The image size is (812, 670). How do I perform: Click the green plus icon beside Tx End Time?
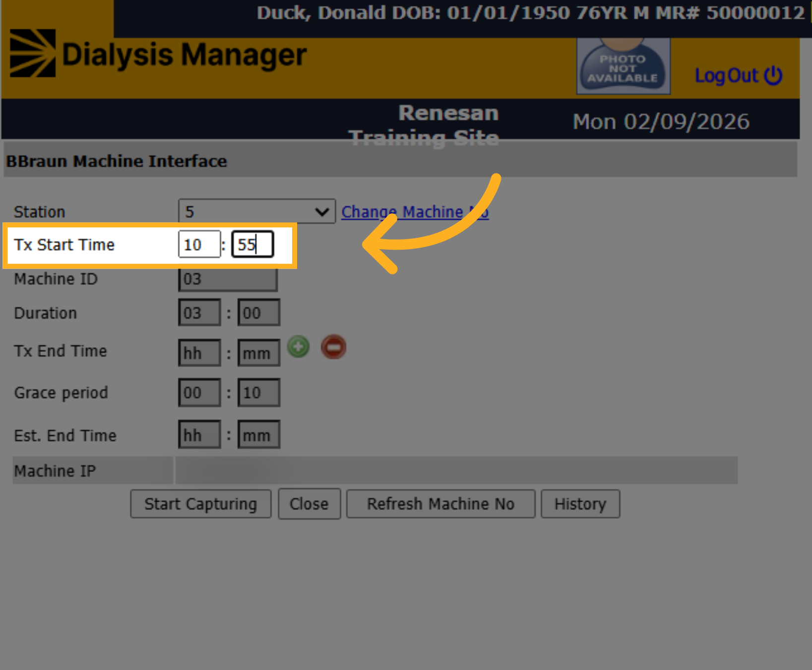coord(299,347)
